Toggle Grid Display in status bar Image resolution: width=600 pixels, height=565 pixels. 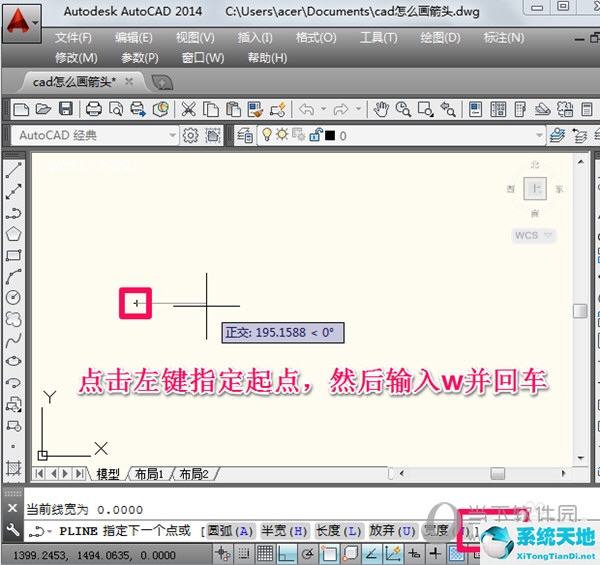[x=265, y=554]
